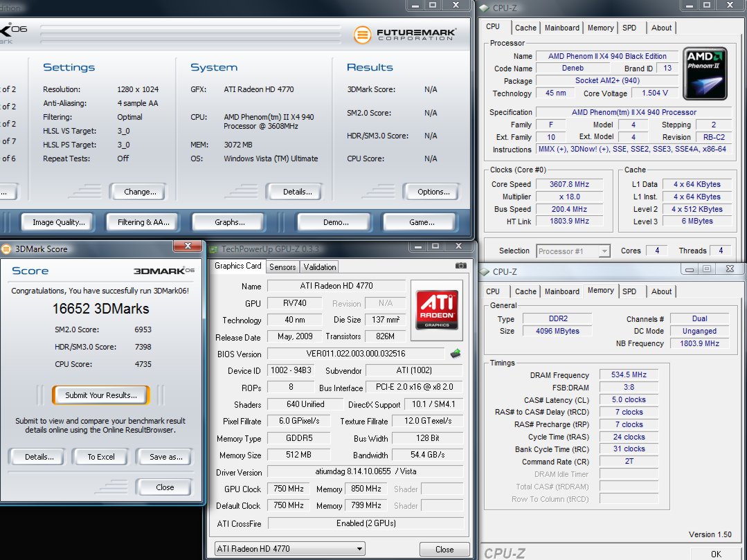Open the Processor #1 selection dropdown
The image size is (747, 560).
(x=573, y=251)
